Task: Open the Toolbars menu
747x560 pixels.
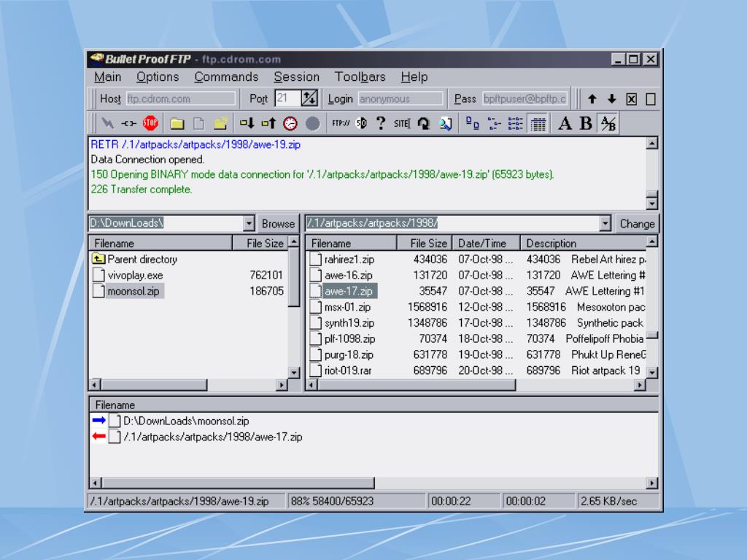Action: coord(360,77)
